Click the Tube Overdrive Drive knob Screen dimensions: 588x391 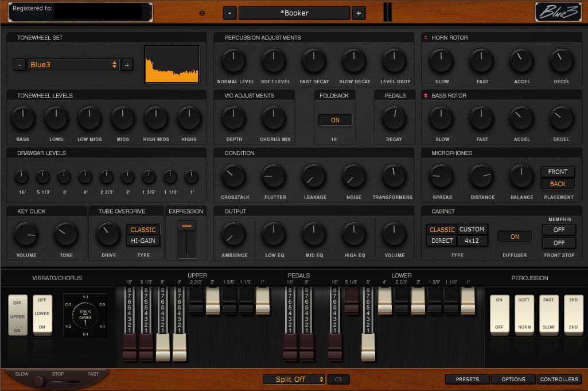108,234
